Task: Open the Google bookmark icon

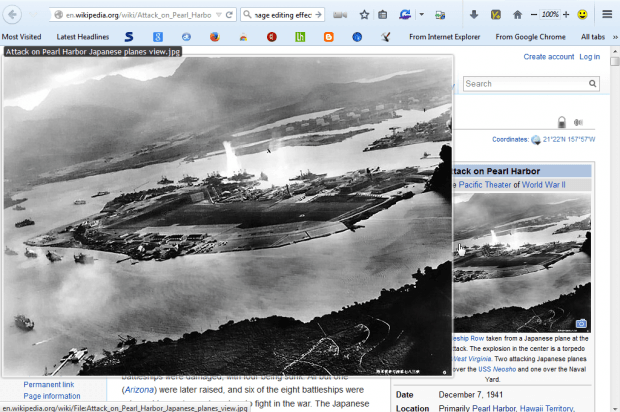Action: pyautogui.click(x=158, y=37)
